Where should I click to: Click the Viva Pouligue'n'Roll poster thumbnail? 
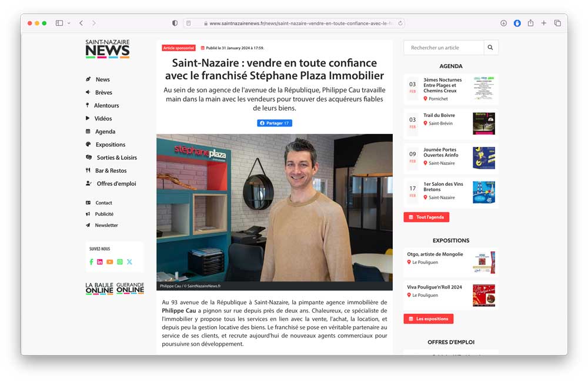[484, 296]
